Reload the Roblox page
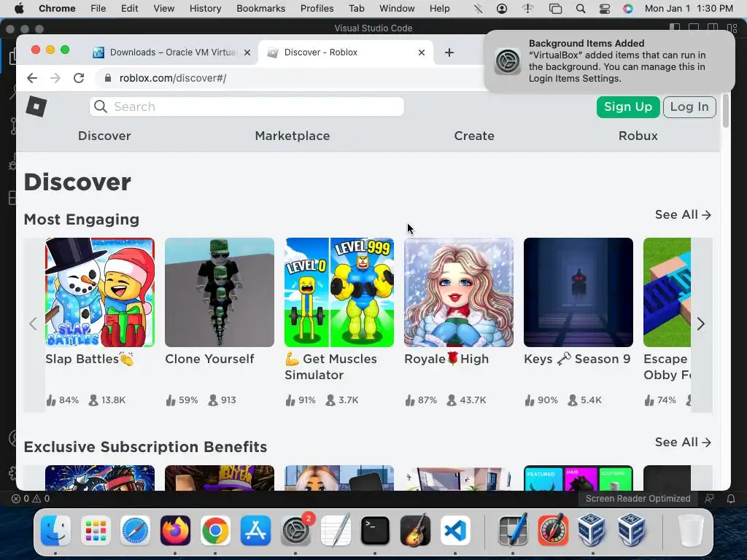The image size is (747, 560). (x=79, y=78)
